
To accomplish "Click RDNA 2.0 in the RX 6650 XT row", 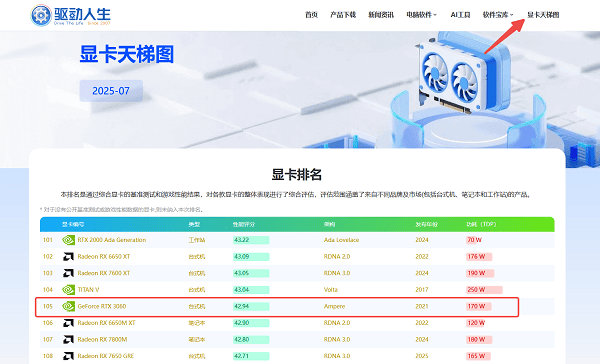I will [x=337, y=256].
